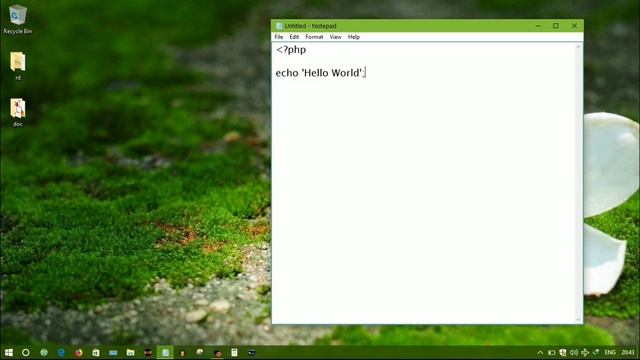Launch Firefox from the taskbar
Viewport: 640px width, 360px height.
tap(78, 352)
